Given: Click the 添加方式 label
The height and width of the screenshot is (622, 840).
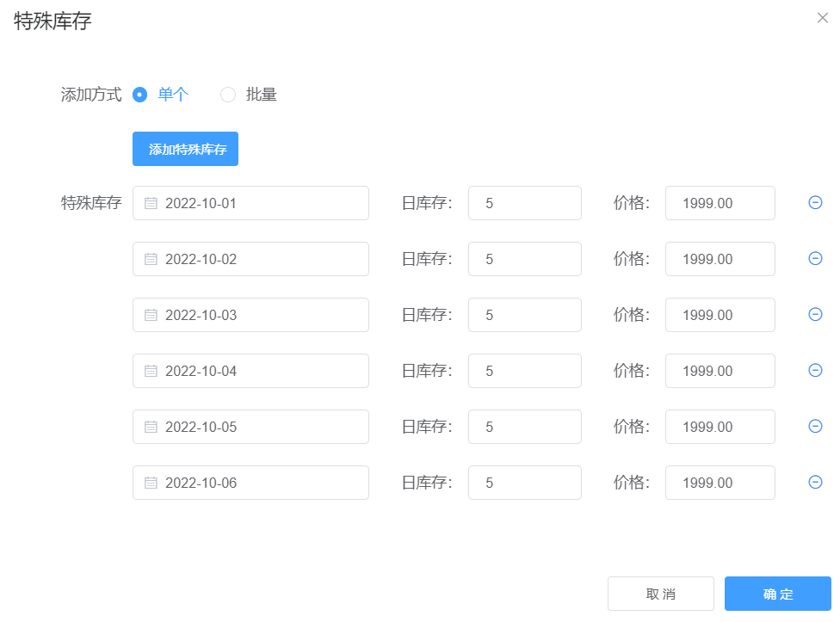Looking at the screenshot, I should [91, 95].
